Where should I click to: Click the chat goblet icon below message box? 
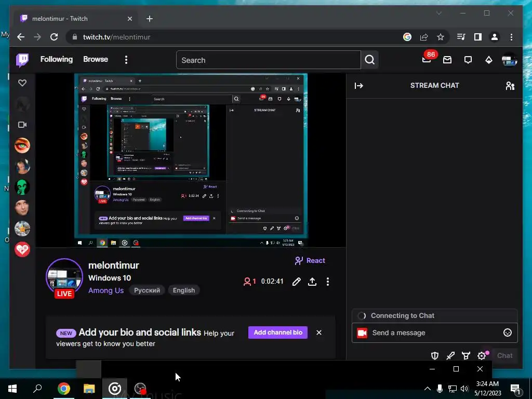[466, 355]
